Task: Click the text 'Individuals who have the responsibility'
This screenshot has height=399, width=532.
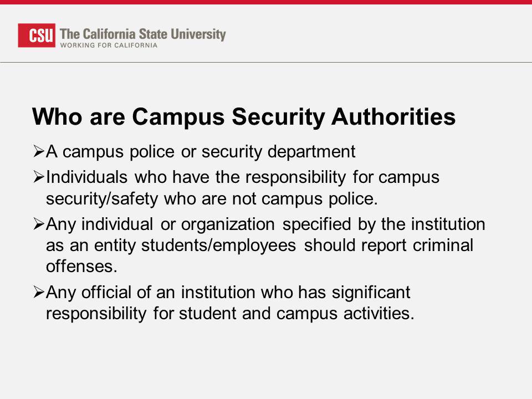Action: [x=196, y=177]
